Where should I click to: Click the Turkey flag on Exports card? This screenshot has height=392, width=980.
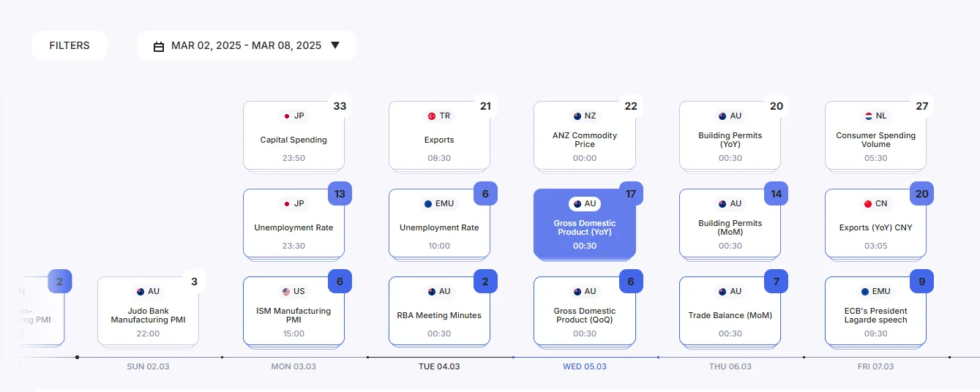click(x=432, y=116)
